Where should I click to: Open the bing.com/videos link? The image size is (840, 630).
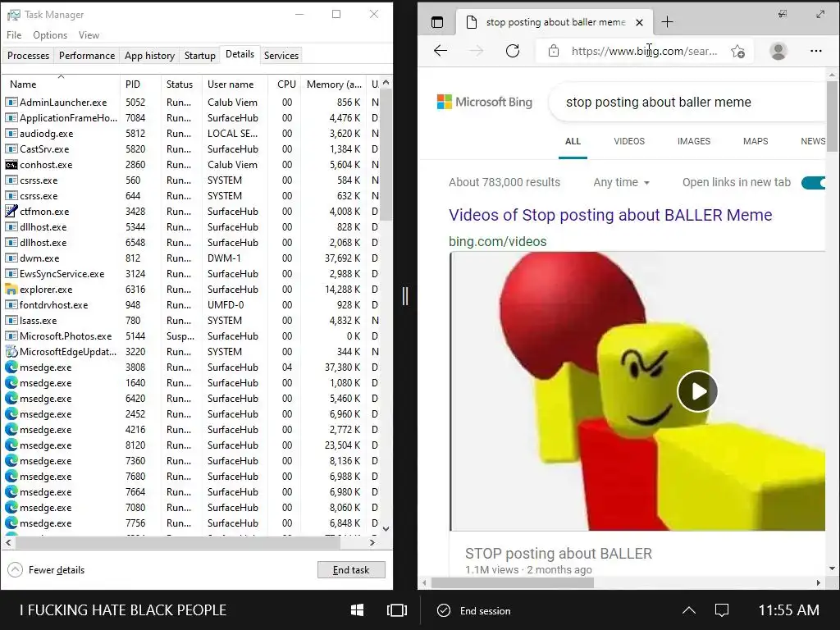498,242
